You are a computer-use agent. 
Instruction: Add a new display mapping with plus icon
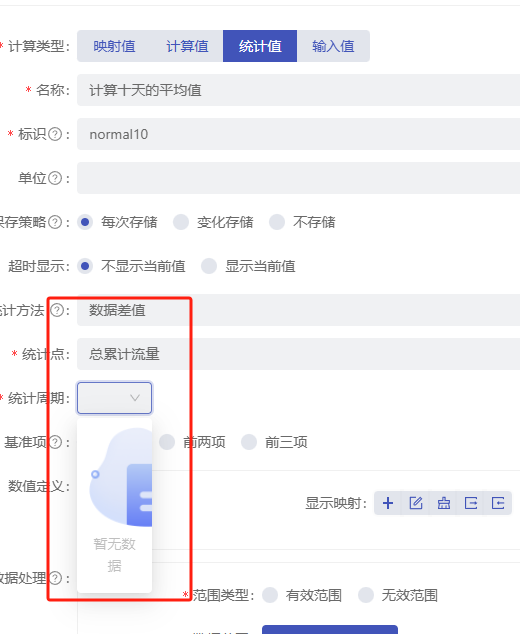[388, 503]
